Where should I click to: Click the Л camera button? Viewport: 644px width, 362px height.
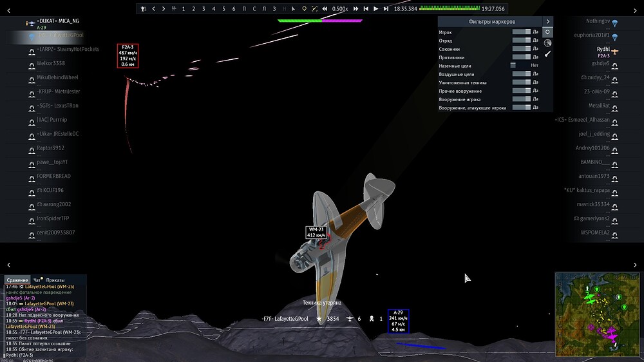(x=264, y=8)
